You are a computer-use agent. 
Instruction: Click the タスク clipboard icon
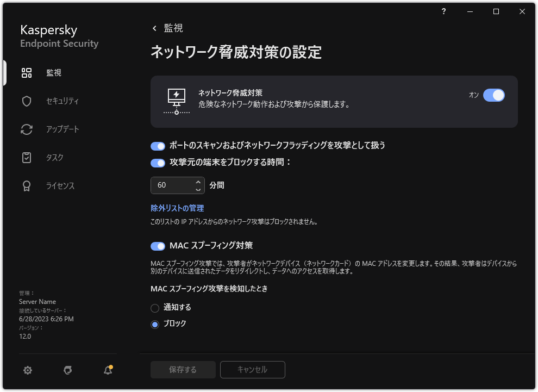click(26, 157)
